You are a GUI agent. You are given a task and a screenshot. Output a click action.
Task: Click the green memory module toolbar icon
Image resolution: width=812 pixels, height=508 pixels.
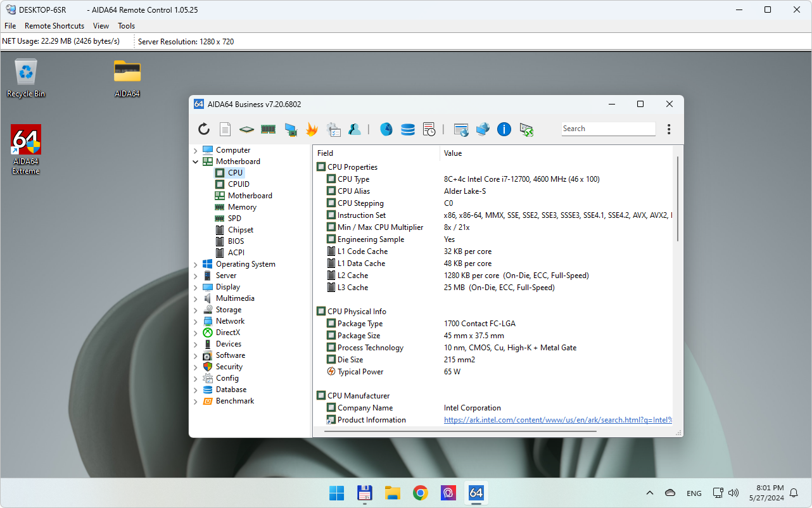point(268,129)
